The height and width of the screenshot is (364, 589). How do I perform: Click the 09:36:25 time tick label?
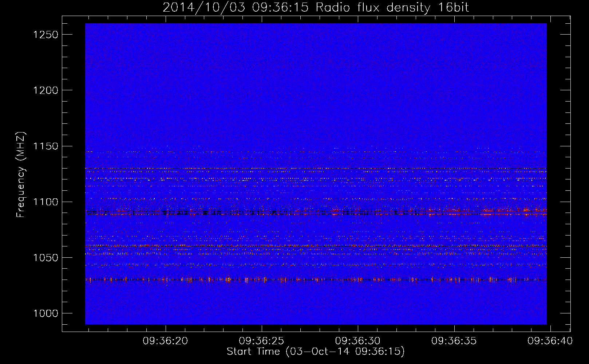click(261, 341)
